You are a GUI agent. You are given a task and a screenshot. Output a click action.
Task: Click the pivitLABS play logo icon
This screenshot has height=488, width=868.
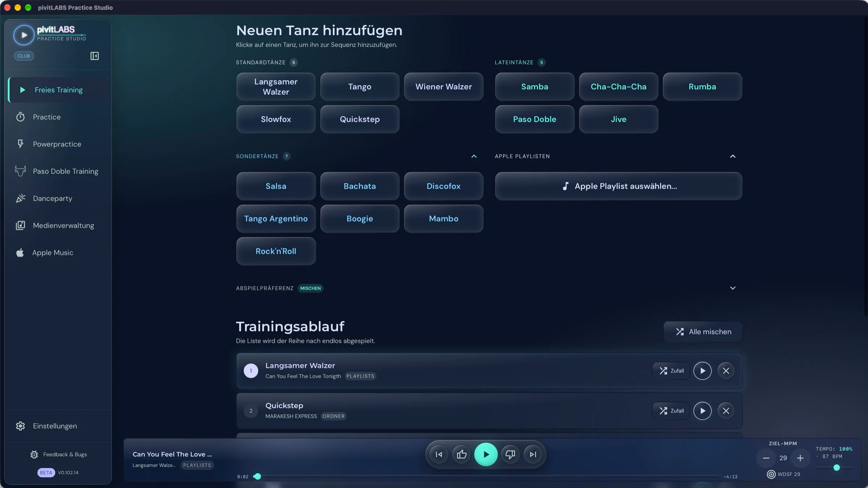pos(24,35)
